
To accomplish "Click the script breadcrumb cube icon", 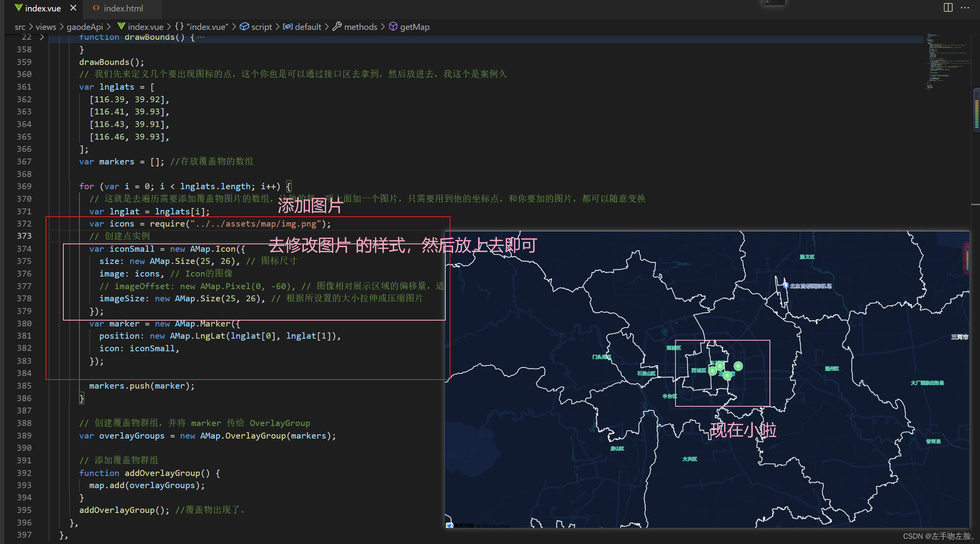I will coord(244,26).
